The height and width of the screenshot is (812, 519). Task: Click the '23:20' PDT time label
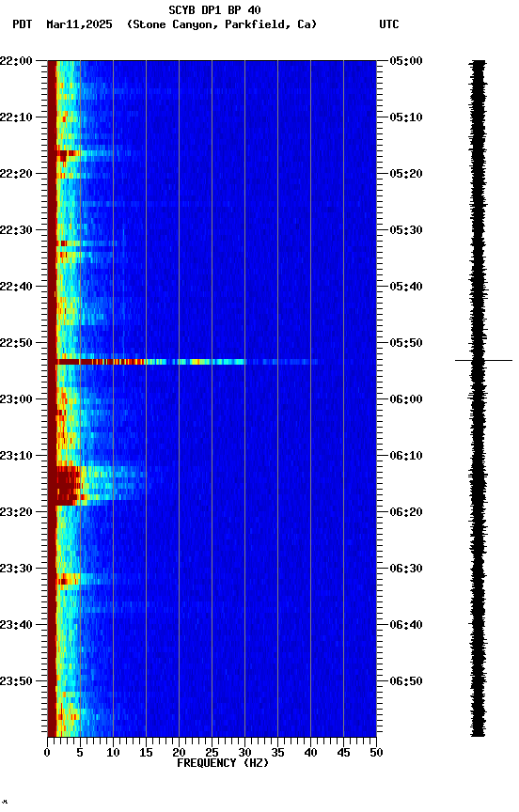[16, 512]
